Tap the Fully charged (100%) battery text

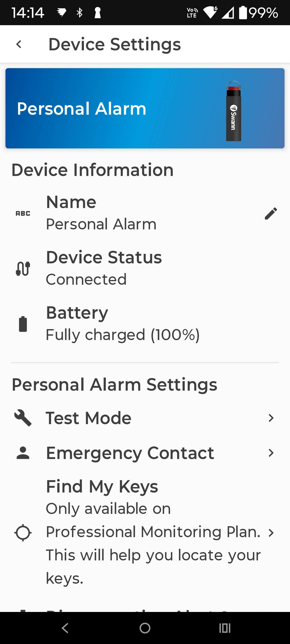coord(123,335)
